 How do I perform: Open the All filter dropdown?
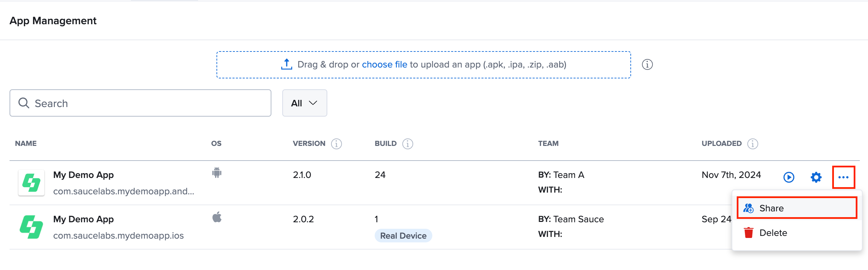[304, 103]
